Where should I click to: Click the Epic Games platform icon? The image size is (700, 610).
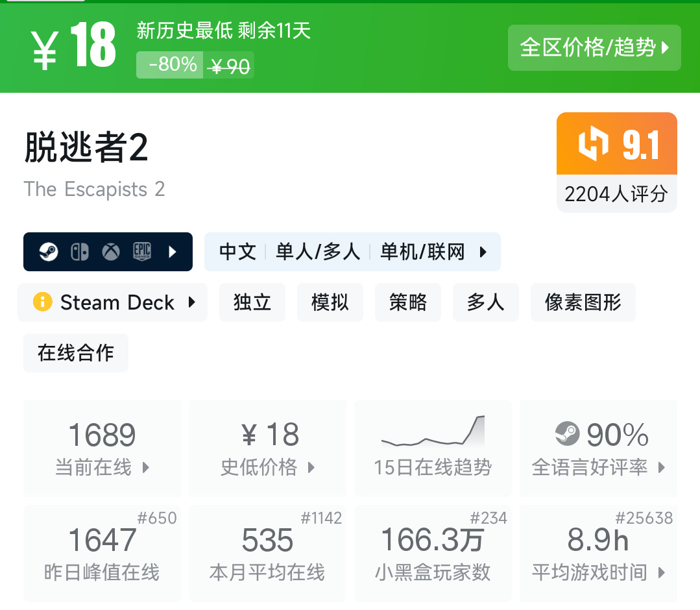142,252
